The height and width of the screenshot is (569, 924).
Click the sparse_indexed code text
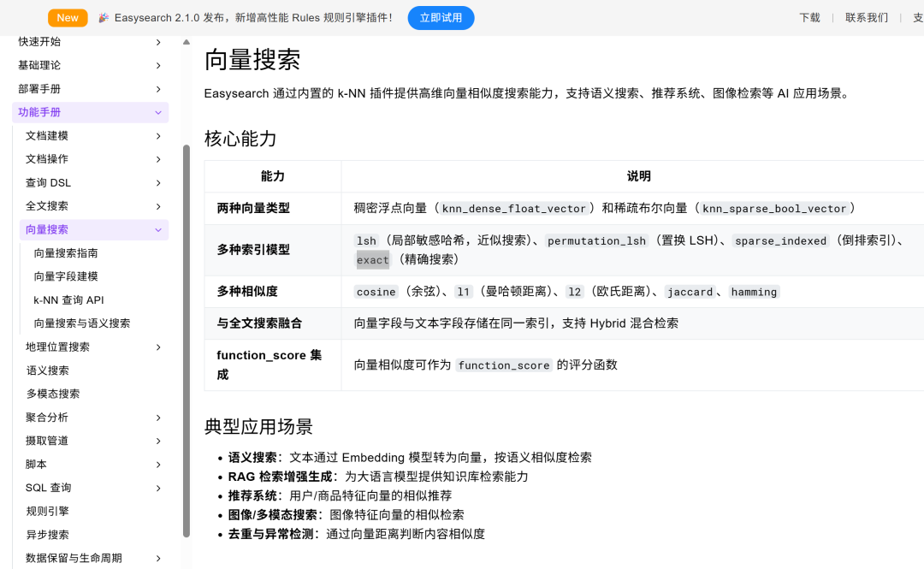pos(780,241)
